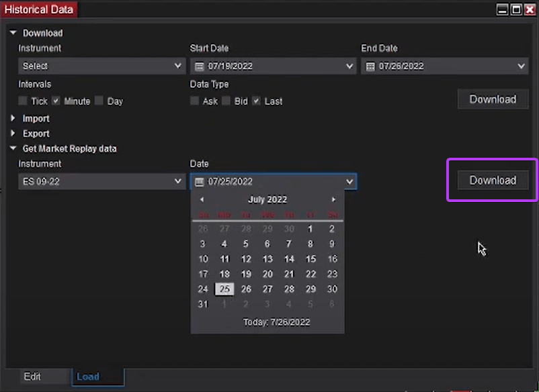The width and height of the screenshot is (539, 392).
Task: Switch to the Load tab
Action: [98, 377]
